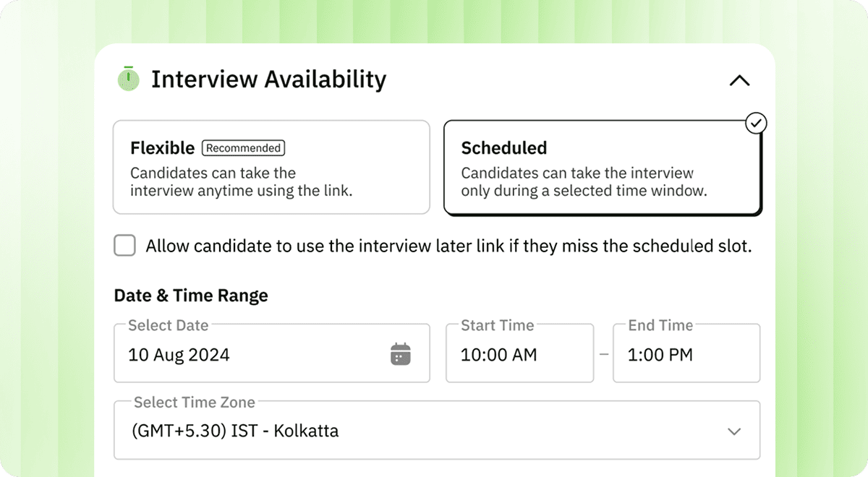This screenshot has height=477, width=868.
Task: Click the dash between start and end times
Action: point(604,355)
